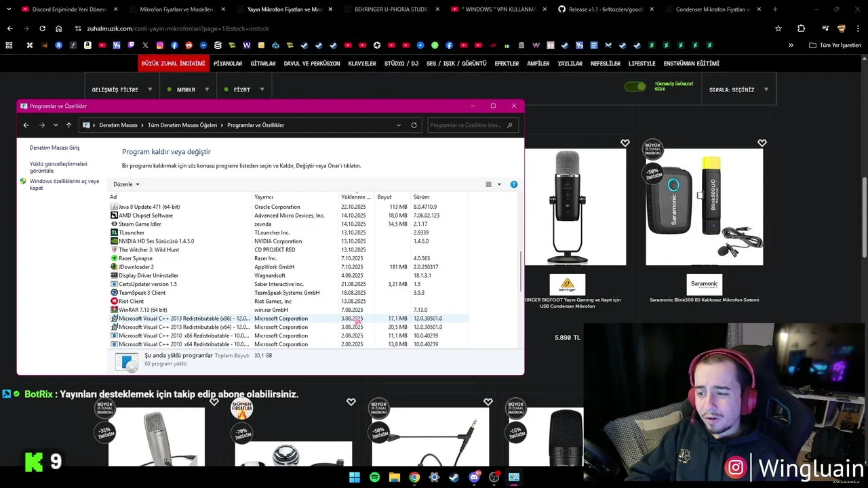
Task: Open the Stüdyo / DJ menu
Action: (401, 64)
